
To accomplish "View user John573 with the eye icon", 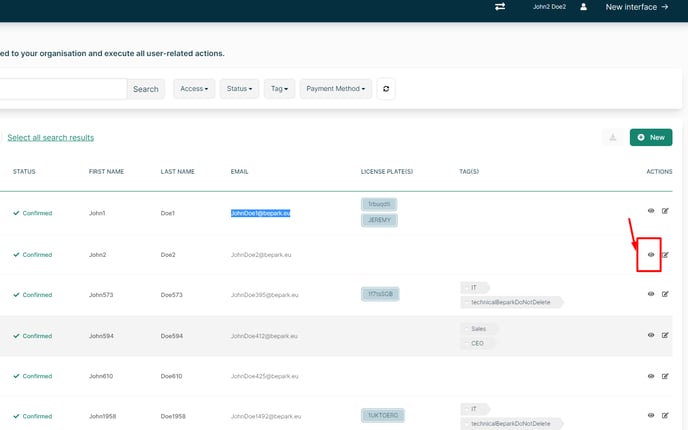I will [x=651, y=294].
